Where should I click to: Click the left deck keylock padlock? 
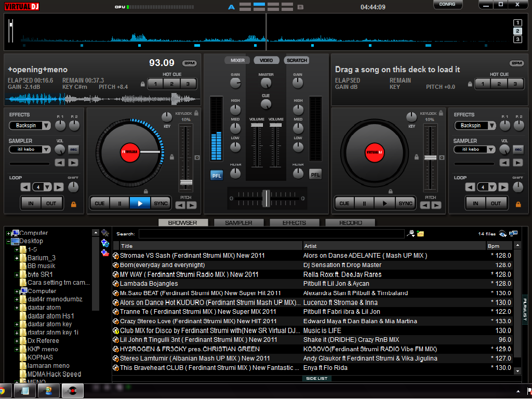click(x=196, y=113)
